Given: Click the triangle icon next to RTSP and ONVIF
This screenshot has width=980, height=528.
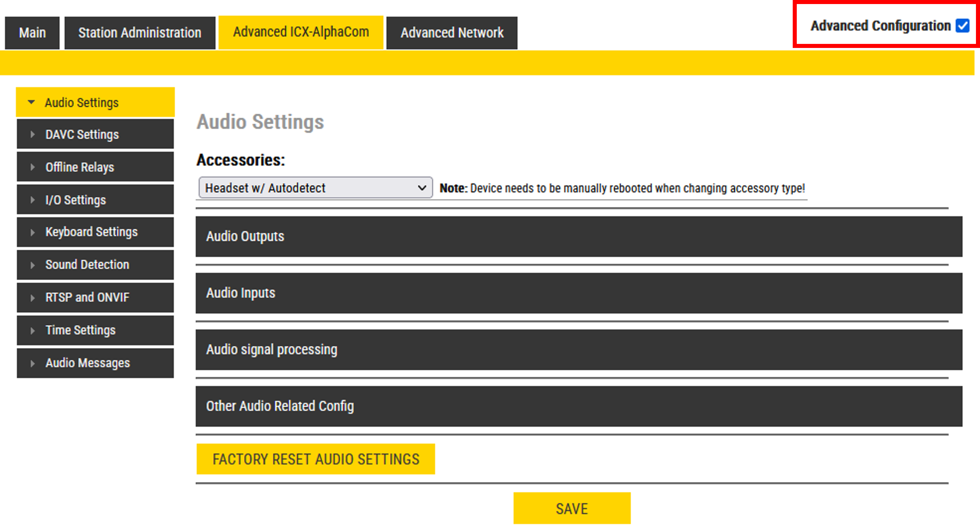Looking at the screenshot, I should coord(32,298).
